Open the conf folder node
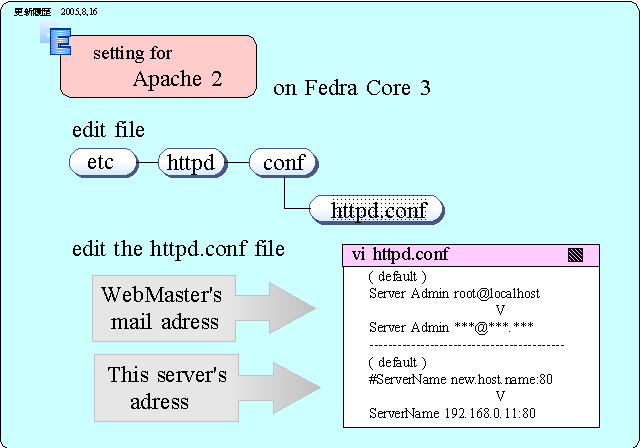The image size is (640, 448). click(x=284, y=162)
